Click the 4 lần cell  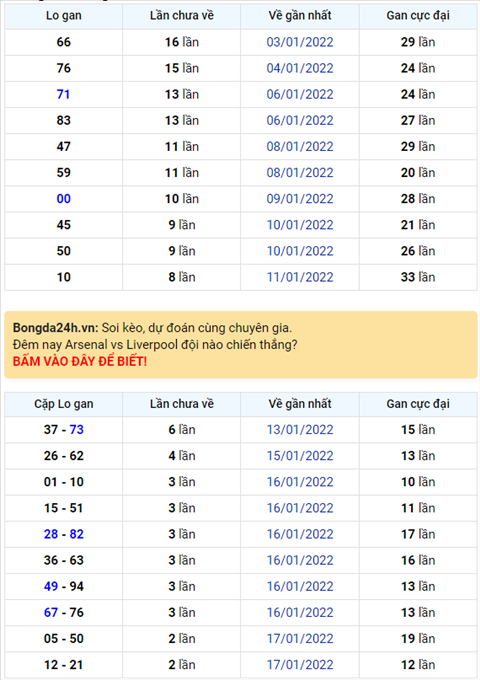[x=182, y=456]
